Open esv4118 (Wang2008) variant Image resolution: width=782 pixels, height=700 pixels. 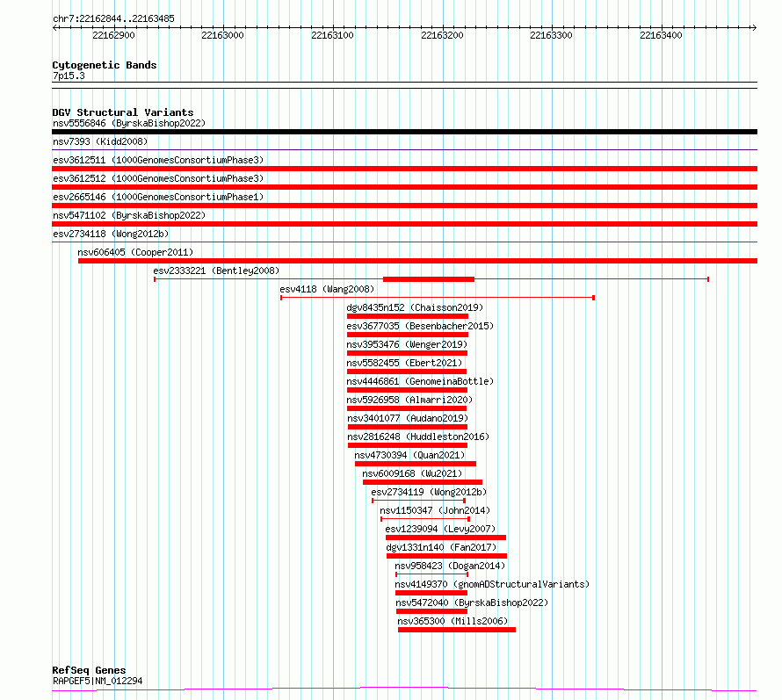(327, 289)
